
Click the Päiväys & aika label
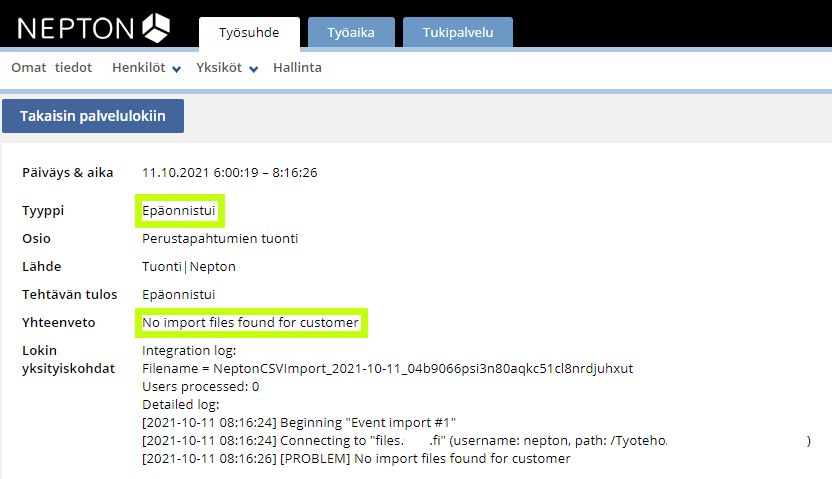(x=67, y=173)
